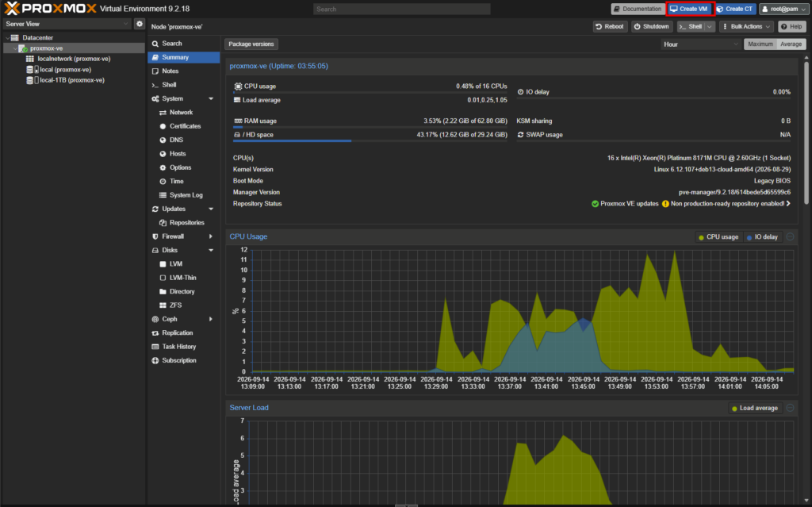Open the LVM-Thin menu item
812x507 pixels.
pyautogui.click(x=184, y=278)
